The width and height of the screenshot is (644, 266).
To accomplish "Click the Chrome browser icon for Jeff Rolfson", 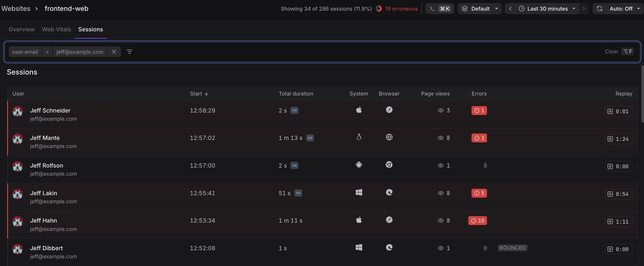I will click(389, 165).
